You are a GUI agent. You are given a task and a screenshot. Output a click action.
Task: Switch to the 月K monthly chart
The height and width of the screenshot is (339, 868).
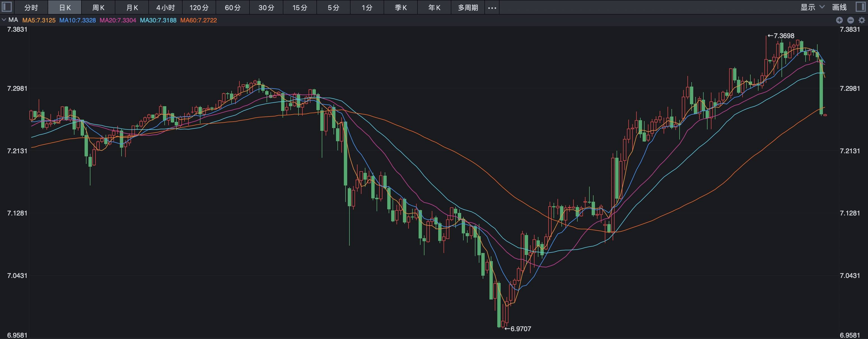click(x=131, y=7)
